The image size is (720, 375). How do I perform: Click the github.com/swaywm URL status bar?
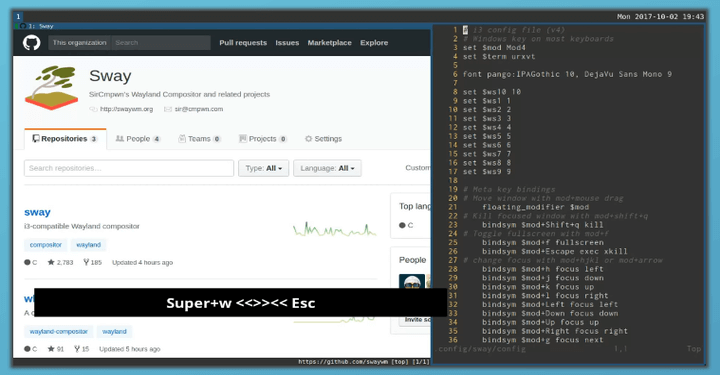[364, 362]
